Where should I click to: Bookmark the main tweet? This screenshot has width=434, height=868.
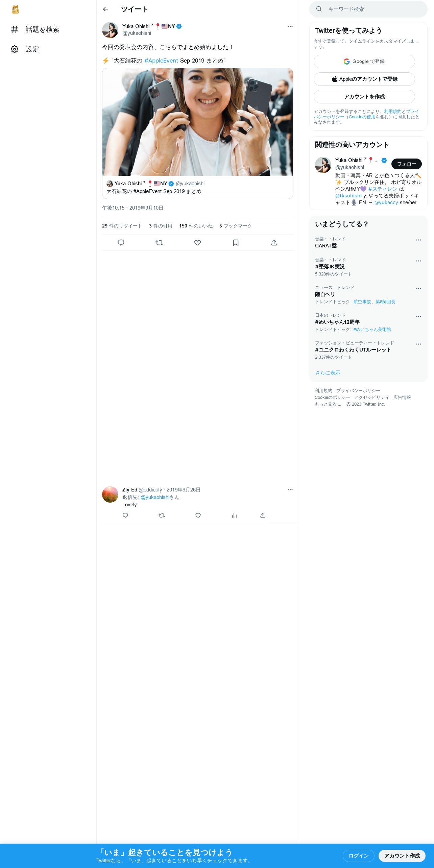click(236, 243)
